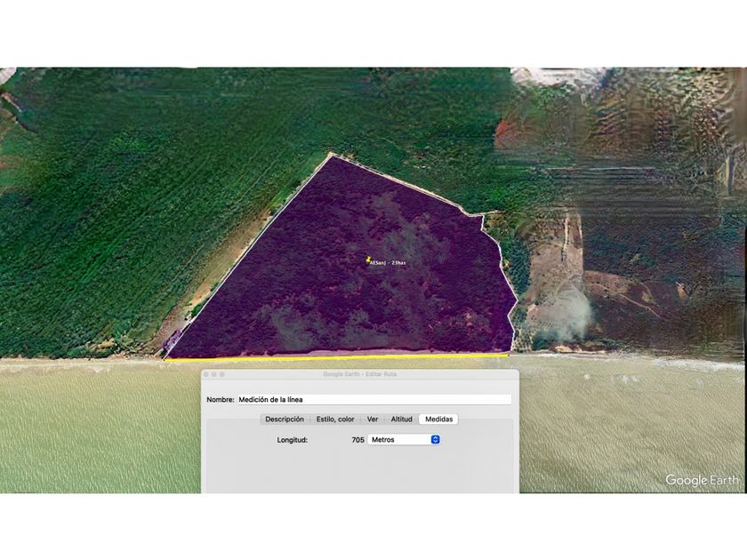
Task: Click the Nombre text field
Action: [374, 399]
